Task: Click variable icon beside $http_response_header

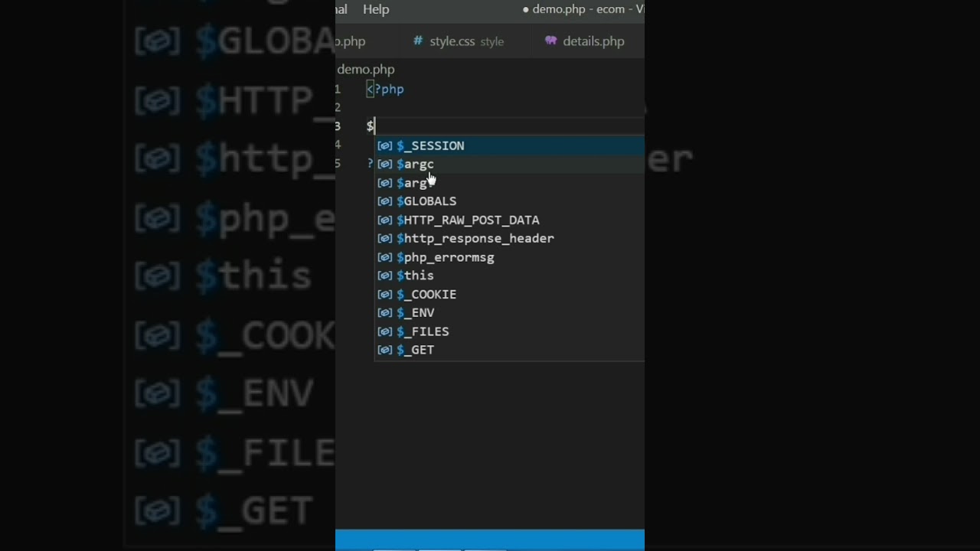Action: pyautogui.click(x=384, y=238)
